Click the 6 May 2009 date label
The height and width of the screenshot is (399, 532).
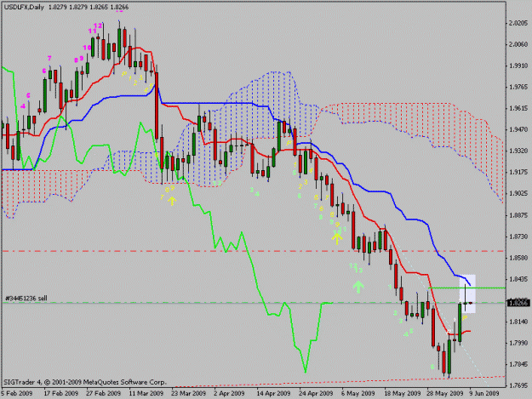358,393
